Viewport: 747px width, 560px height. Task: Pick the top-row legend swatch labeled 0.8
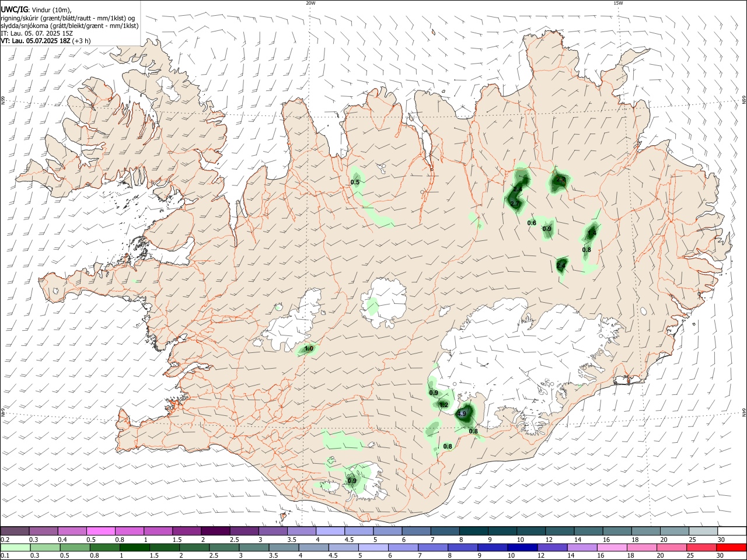pyautogui.click(x=129, y=531)
